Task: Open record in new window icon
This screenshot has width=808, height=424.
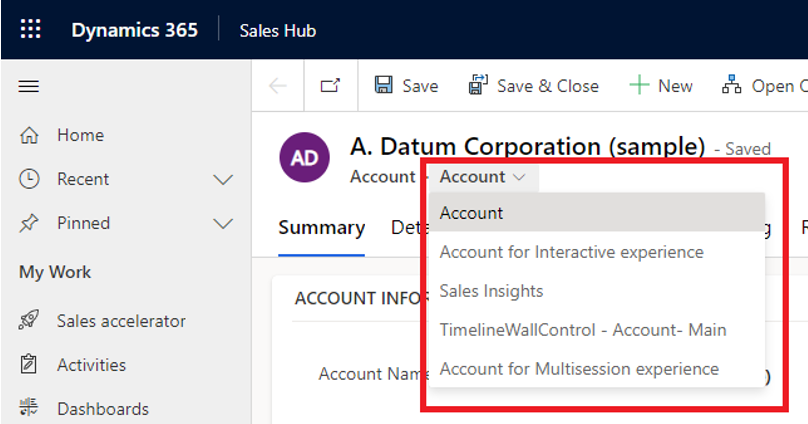Action: (x=330, y=86)
